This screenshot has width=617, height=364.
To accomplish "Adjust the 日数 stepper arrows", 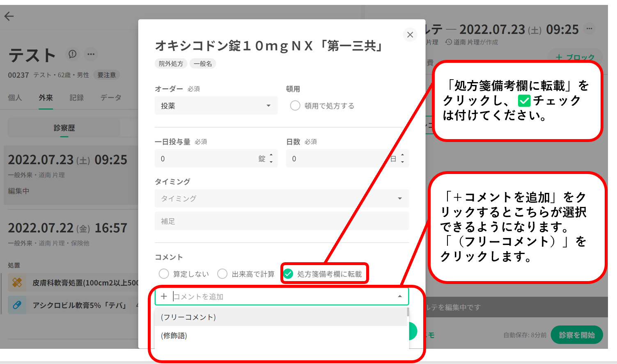I will click(402, 158).
